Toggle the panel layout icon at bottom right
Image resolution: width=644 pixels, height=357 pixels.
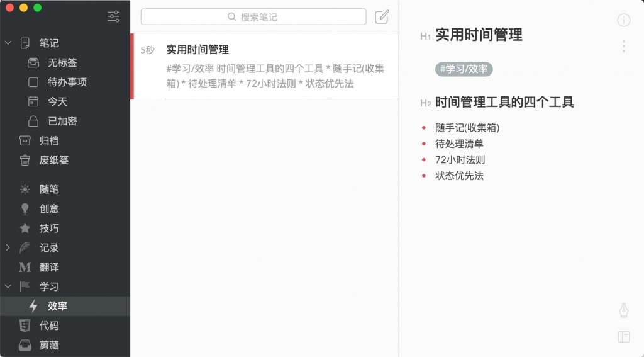click(x=623, y=337)
